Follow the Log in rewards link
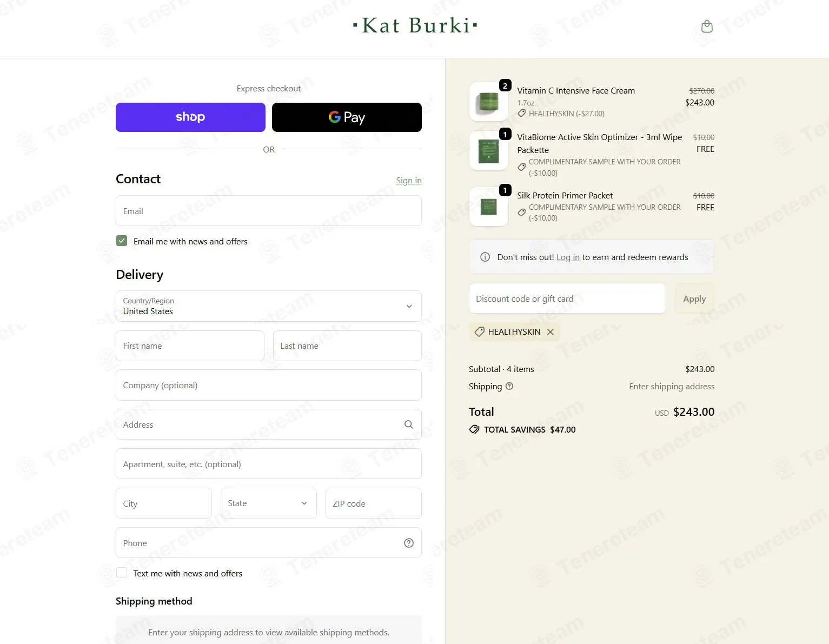Image resolution: width=829 pixels, height=644 pixels. 568,257
